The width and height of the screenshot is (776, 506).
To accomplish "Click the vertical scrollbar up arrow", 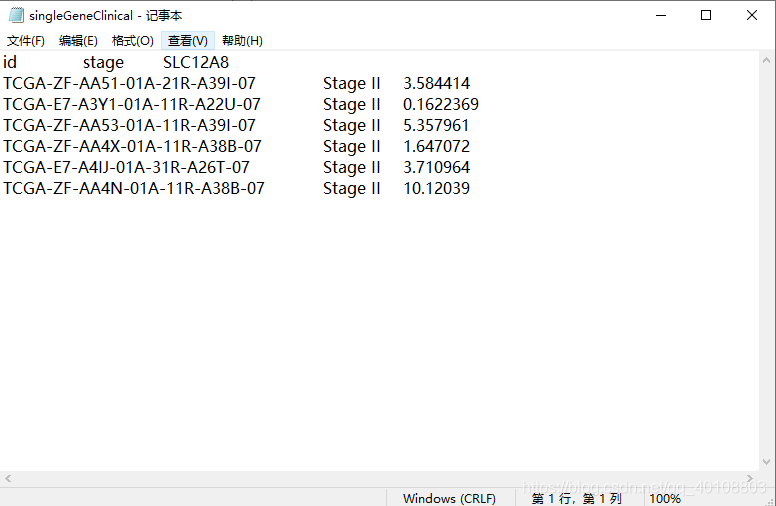I will (767, 60).
